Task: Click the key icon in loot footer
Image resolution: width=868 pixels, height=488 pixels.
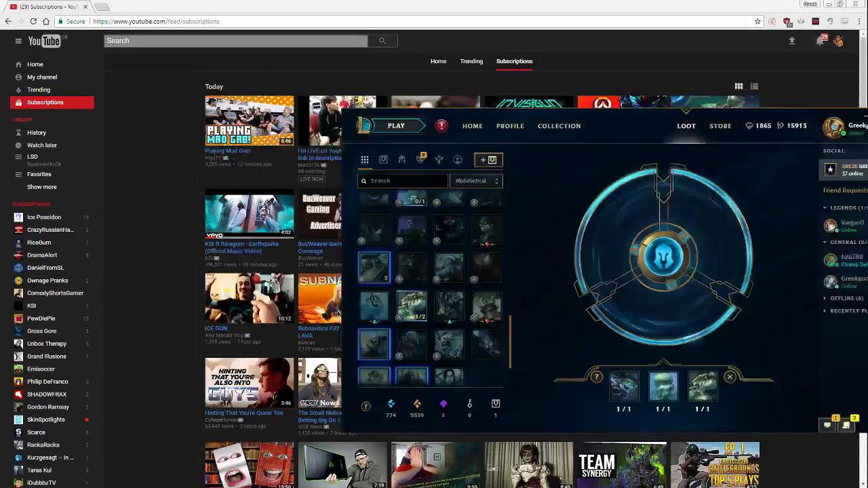Action: point(469,404)
